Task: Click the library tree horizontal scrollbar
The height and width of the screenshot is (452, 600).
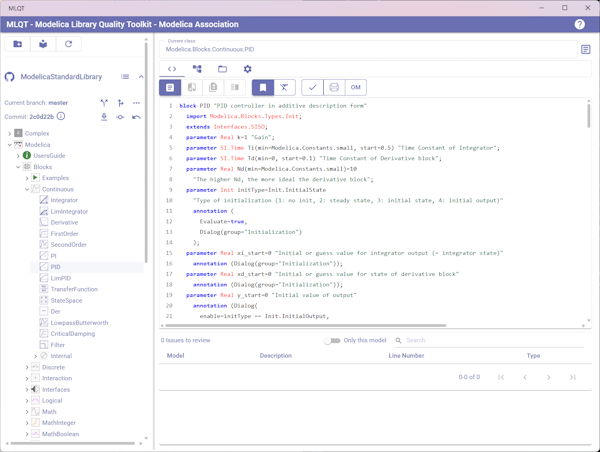Action: point(73,443)
